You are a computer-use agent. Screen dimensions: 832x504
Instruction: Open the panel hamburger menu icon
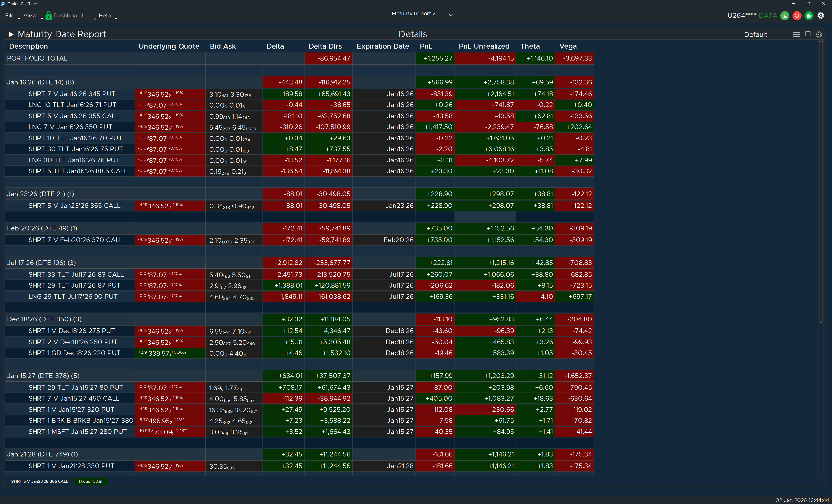tap(797, 34)
